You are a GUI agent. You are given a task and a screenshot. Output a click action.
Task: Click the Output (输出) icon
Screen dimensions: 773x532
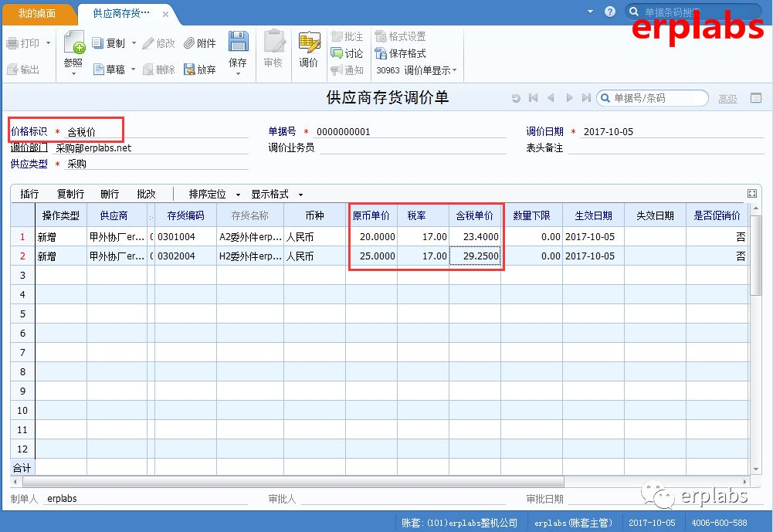coord(13,69)
